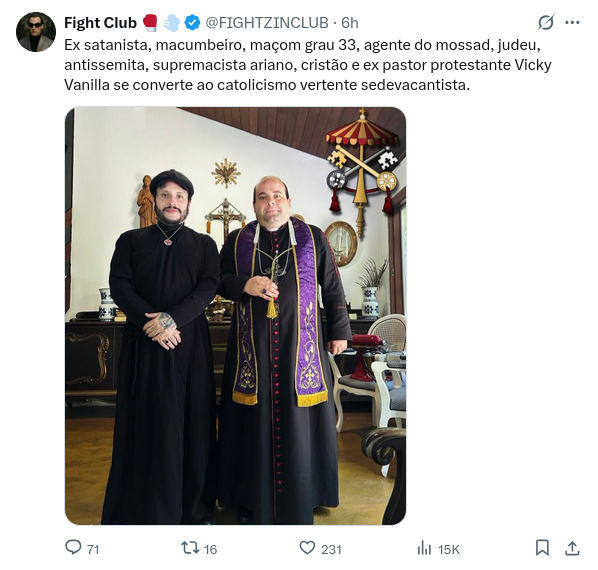Open the 6h timestamp permalink
Screen dimensions: 598x570
click(350, 23)
